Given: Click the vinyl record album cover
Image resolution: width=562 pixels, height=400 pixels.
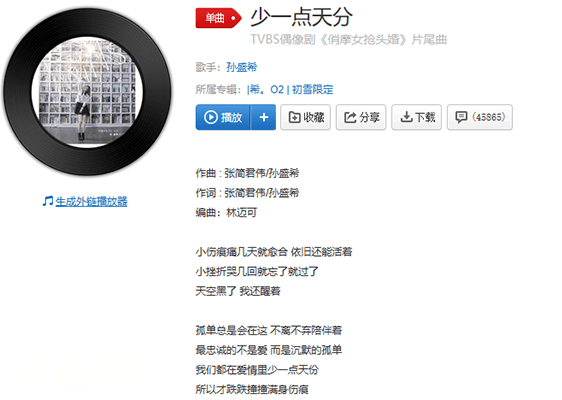Looking at the screenshot, I should click(x=87, y=92).
